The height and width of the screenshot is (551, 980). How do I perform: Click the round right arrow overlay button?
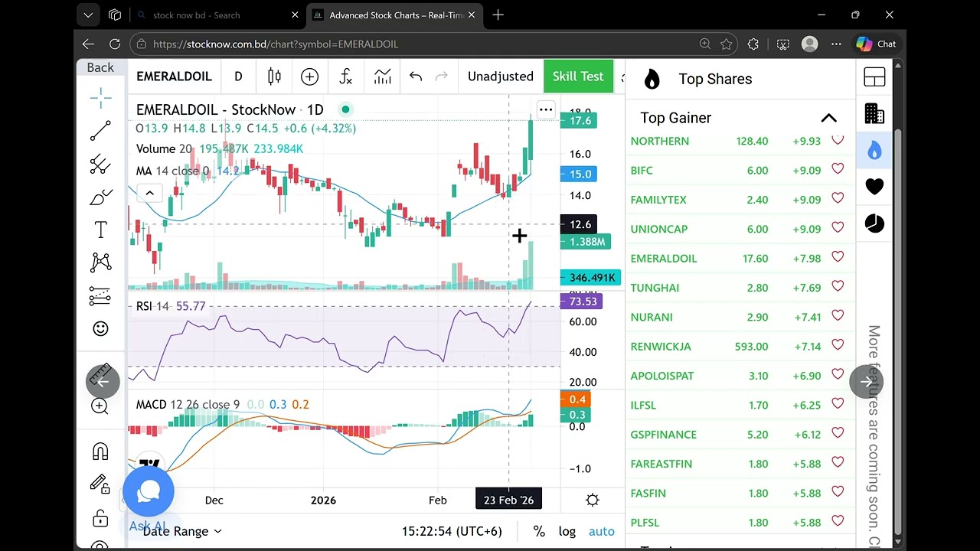point(867,381)
